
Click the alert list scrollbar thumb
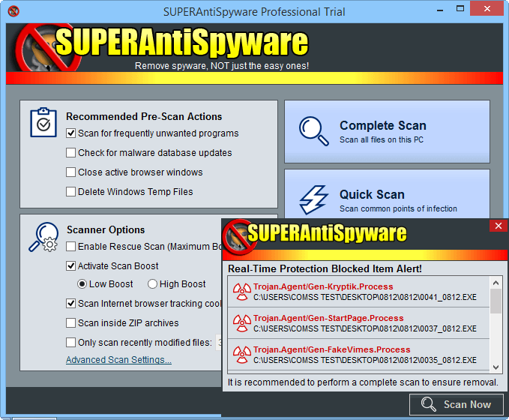click(x=496, y=301)
